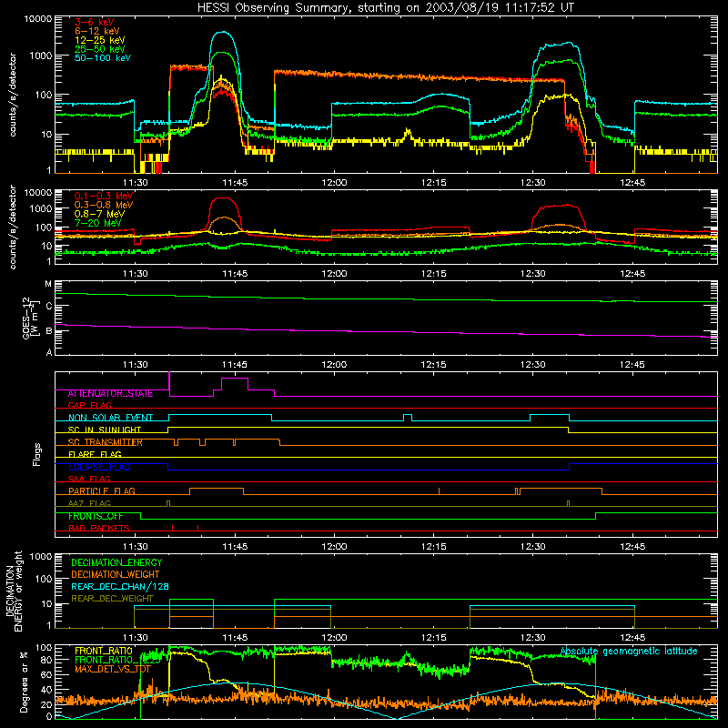The width and height of the screenshot is (728, 728).
Task: Click the A class label on GOES axis
Action: pos(49,352)
